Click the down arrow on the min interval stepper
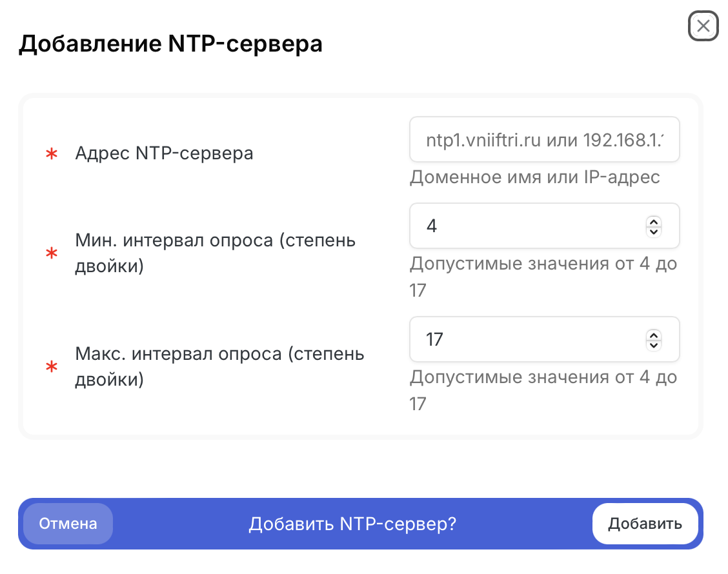This screenshot has width=728, height=574. 653,231
